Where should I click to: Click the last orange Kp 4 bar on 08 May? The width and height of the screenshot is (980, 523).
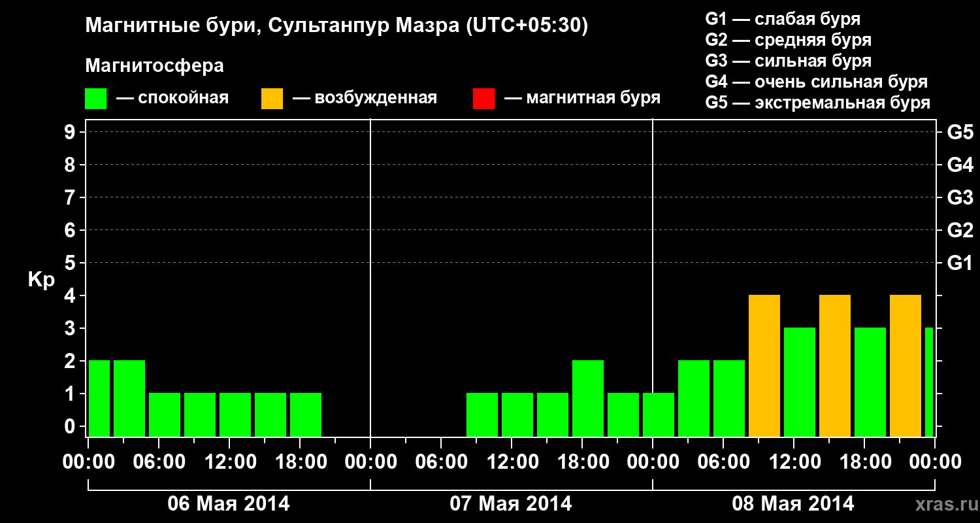[906, 365]
